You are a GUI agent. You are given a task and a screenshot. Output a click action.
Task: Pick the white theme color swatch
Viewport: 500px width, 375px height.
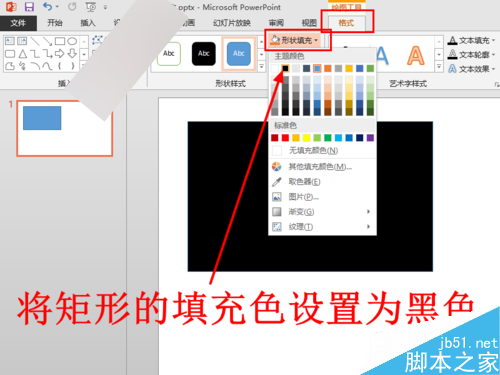[x=275, y=68]
